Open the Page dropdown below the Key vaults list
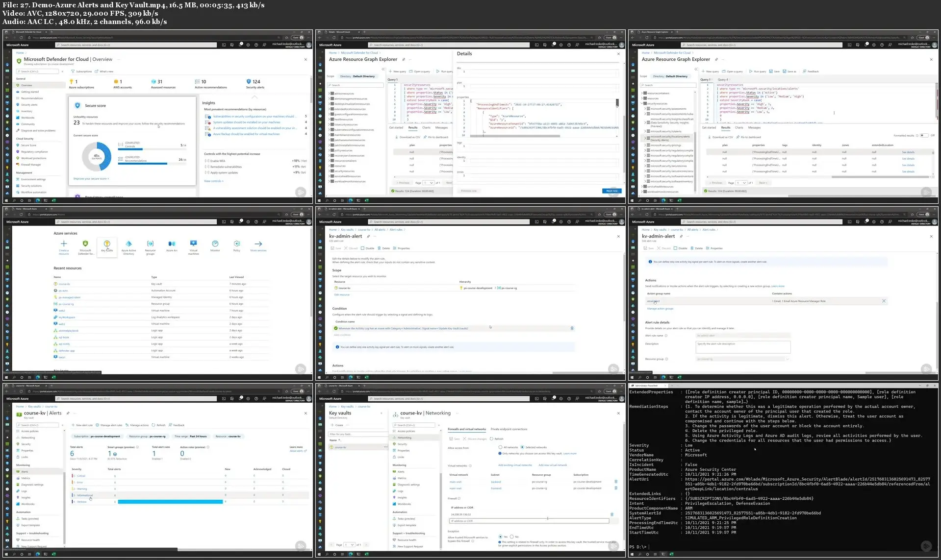Viewport: 941px width, 560px height. point(349,544)
